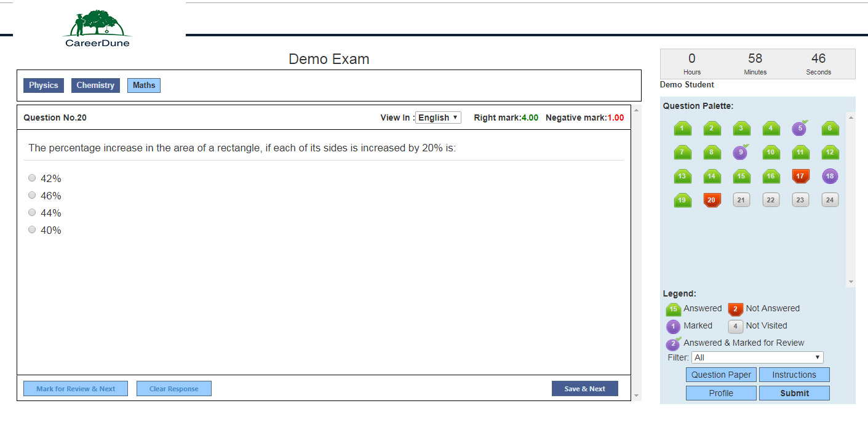868x430 pixels.
Task: Switch to the Chemistry section
Action: 95,86
